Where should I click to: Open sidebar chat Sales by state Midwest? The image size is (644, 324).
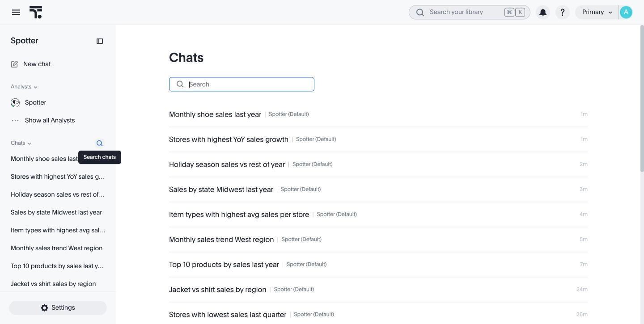point(56,213)
